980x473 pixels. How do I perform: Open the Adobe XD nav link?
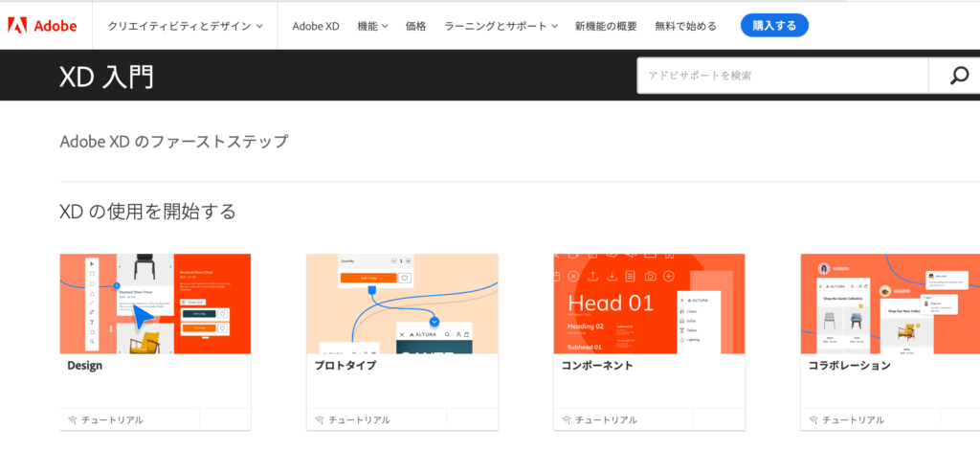point(316,26)
